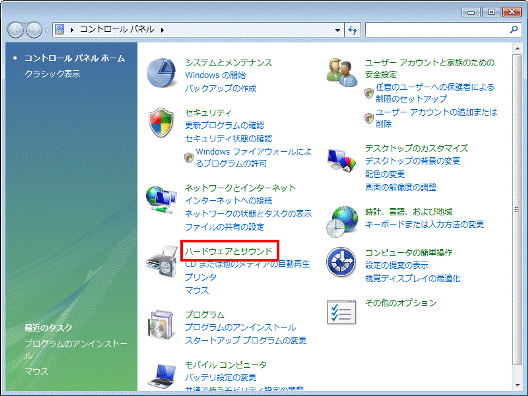Open the address bar history dropdown arrow

[x=337, y=30]
